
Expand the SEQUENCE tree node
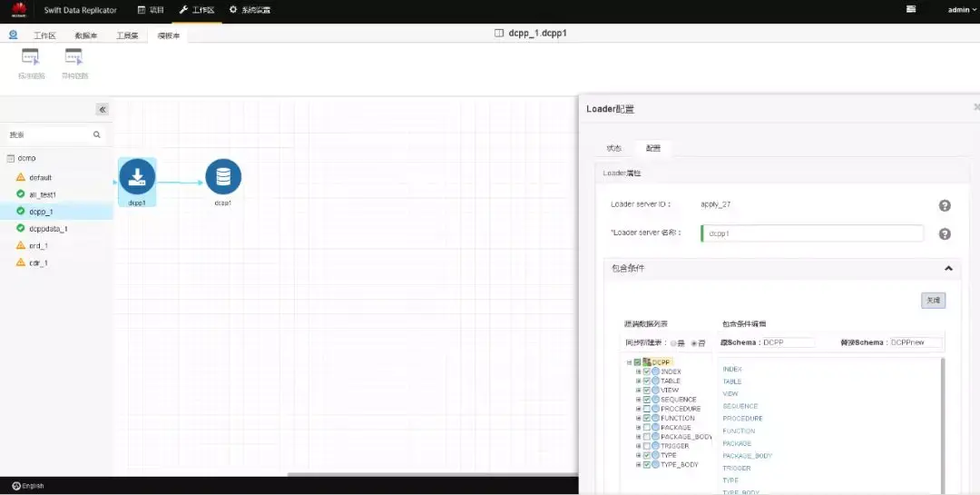point(638,400)
